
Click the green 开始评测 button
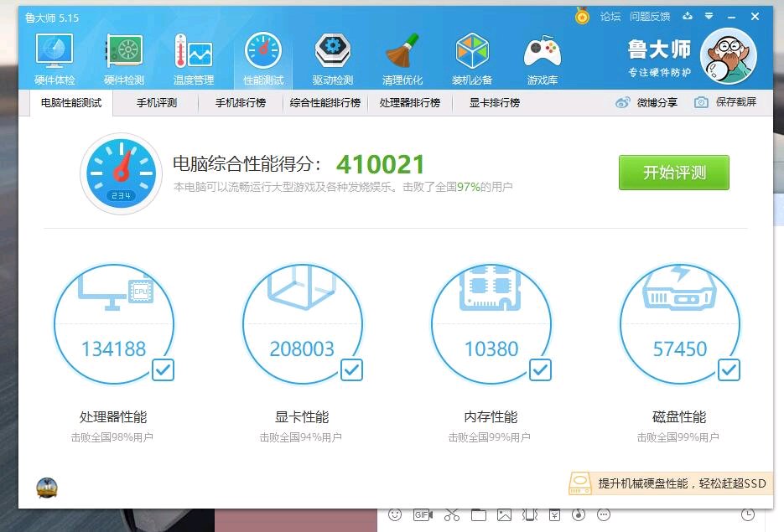point(674,173)
